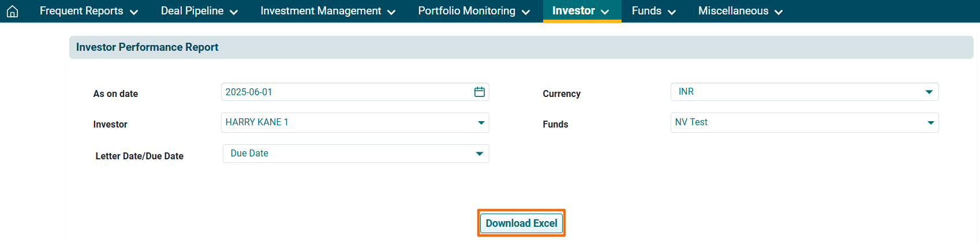Click the As on date input field
This screenshot has height=243, width=980.
click(346, 92)
